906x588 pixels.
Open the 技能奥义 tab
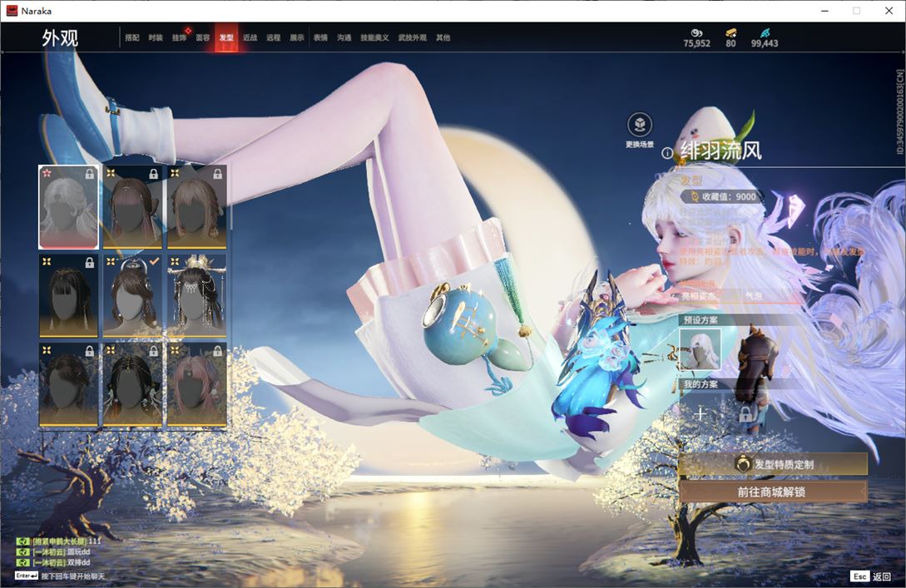coord(374,37)
